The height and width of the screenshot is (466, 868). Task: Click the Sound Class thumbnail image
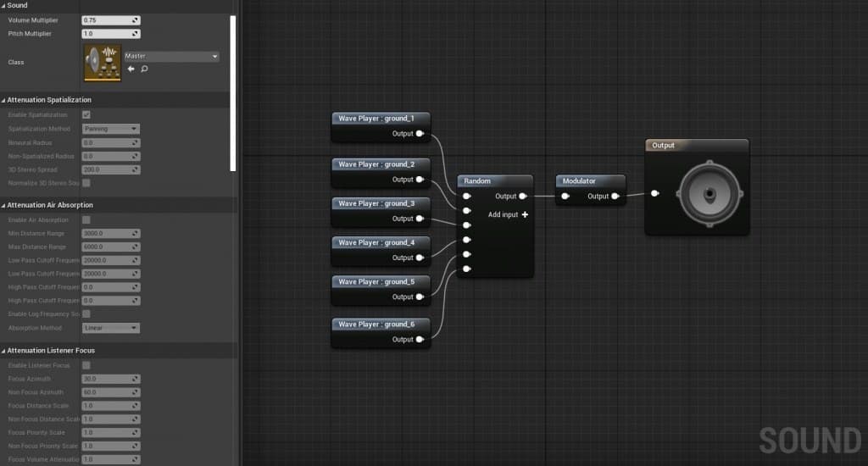point(103,63)
